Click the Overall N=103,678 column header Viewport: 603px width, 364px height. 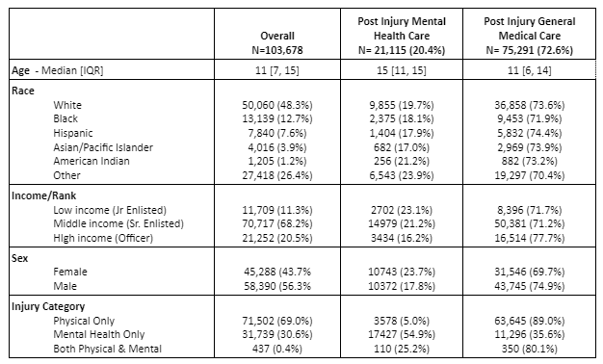pos(277,42)
